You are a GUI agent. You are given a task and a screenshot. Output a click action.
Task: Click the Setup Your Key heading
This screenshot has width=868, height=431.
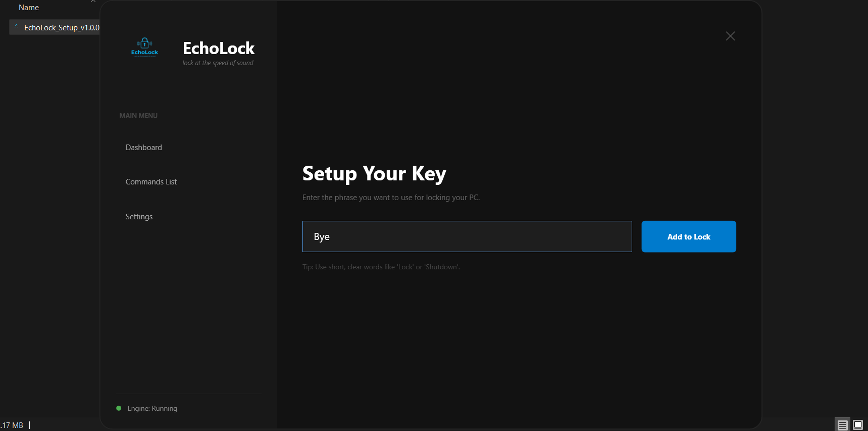point(374,174)
